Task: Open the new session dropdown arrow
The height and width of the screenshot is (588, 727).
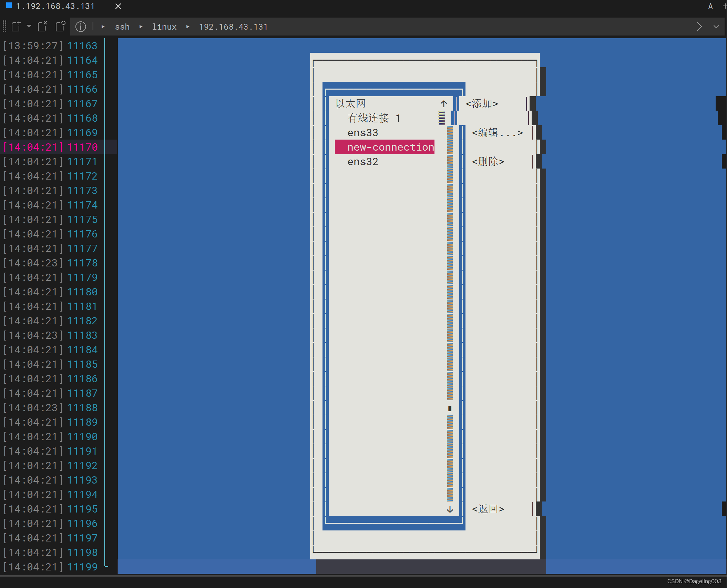Action: point(29,26)
